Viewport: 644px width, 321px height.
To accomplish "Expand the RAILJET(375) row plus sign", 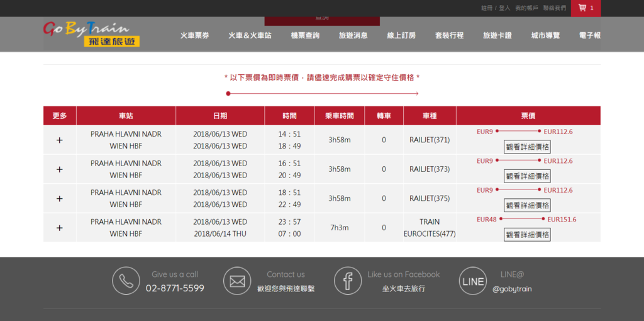I will [60, 198].
